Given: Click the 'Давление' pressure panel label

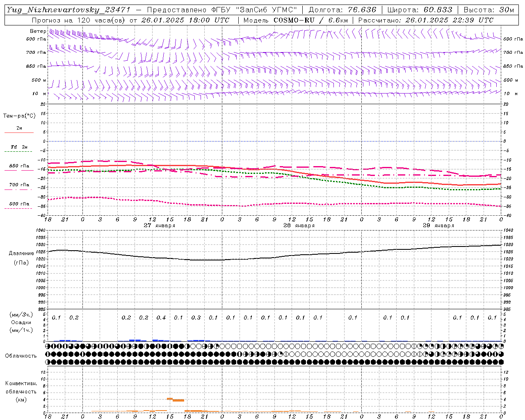Looking at the screenshot, I should (x=21, y=253).
